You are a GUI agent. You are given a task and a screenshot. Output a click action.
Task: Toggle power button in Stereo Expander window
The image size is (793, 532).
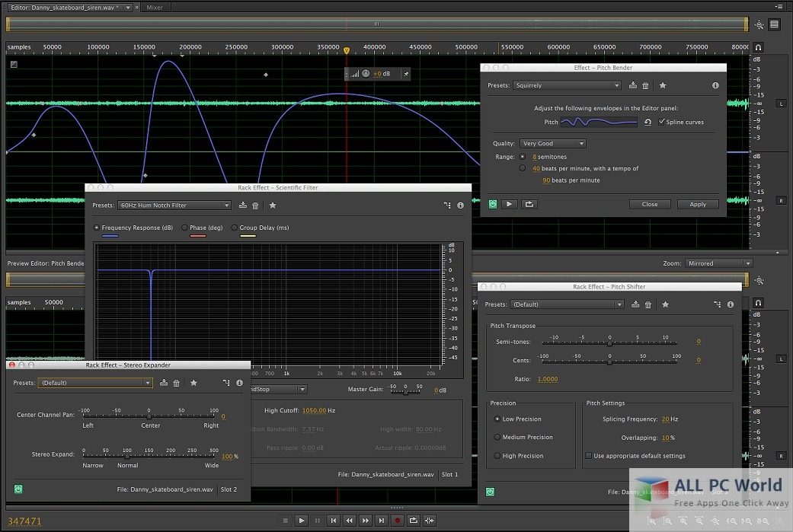pos(18,489)
